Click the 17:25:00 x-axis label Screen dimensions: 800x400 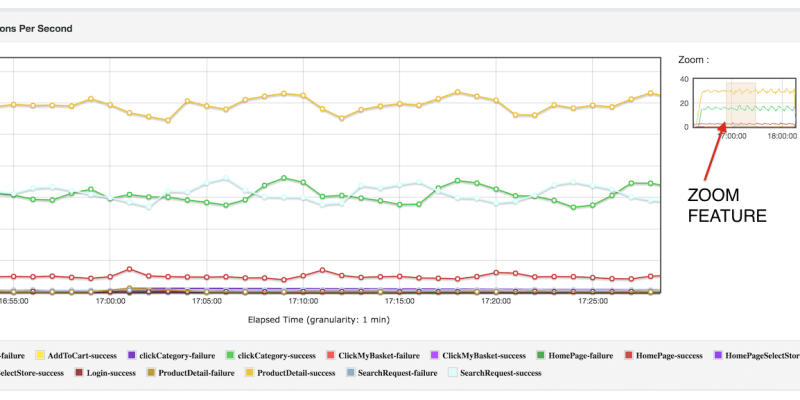coord(592,301)
